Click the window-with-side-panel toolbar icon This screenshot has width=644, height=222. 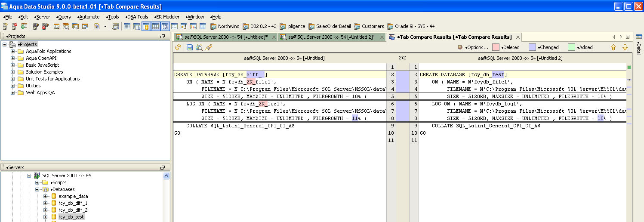pyautogui.click(x=136, y=26)
